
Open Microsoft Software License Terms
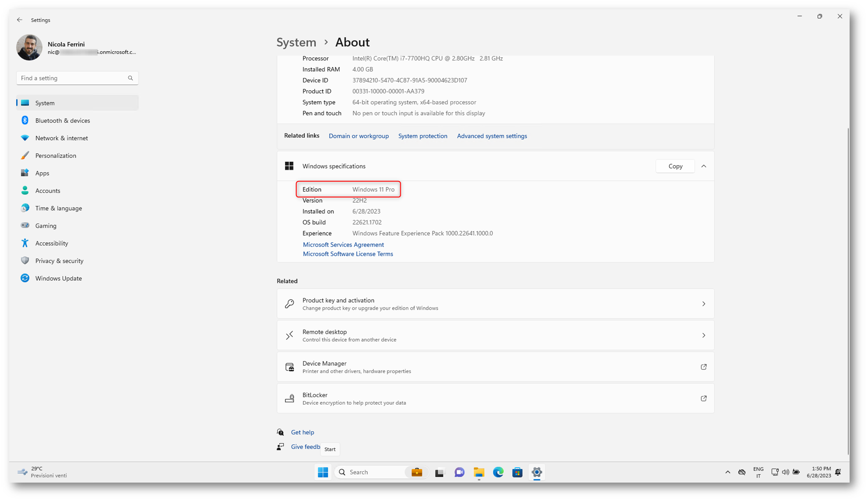click(x=348, y=254)
